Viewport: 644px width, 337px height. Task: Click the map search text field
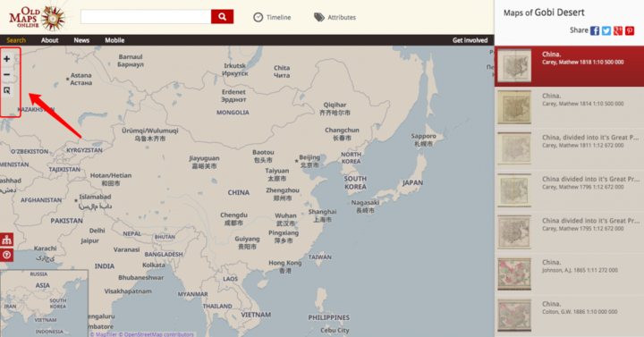point(146,17)
